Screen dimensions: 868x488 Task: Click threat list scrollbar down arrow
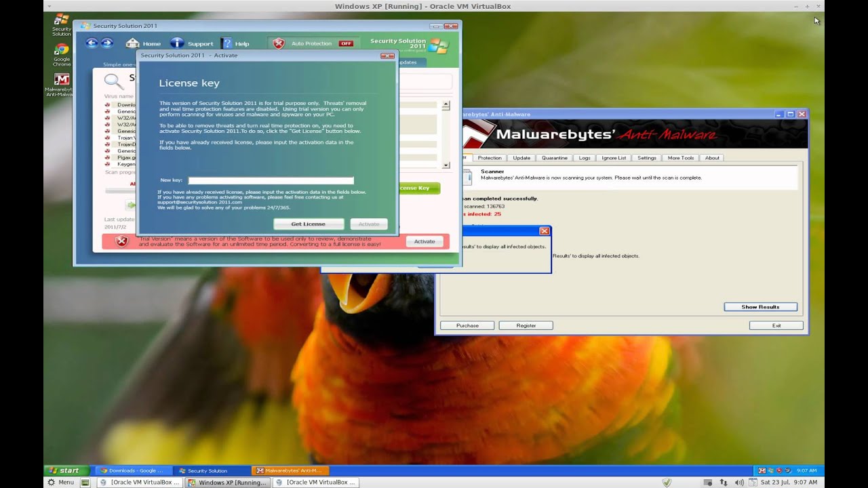coord(446,165)
